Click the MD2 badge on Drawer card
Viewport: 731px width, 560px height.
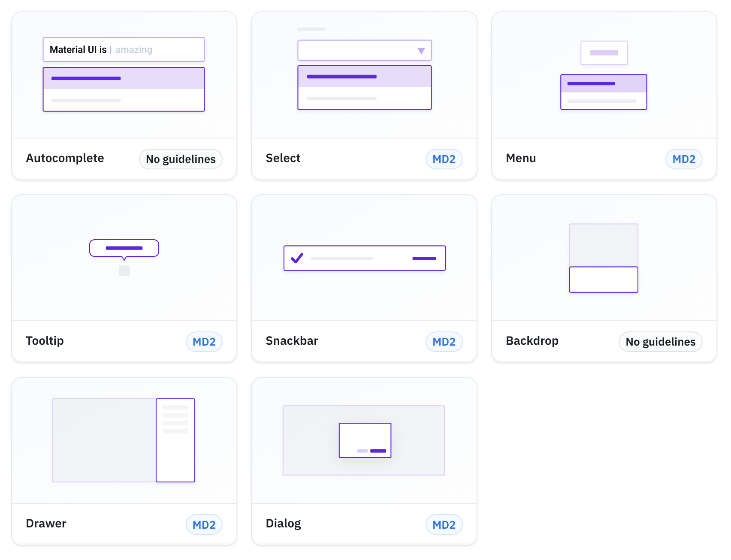pyautogui.click(x=204, y=524)
